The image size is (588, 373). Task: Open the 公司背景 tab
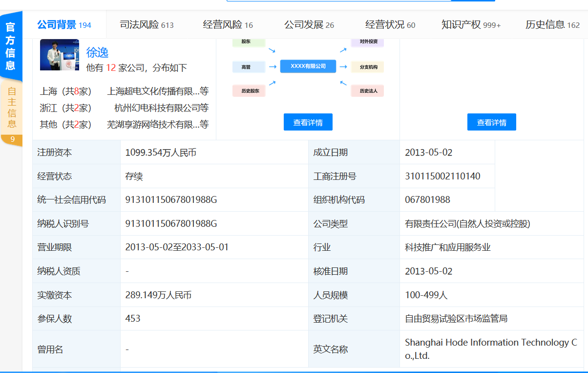pos(64,25)
